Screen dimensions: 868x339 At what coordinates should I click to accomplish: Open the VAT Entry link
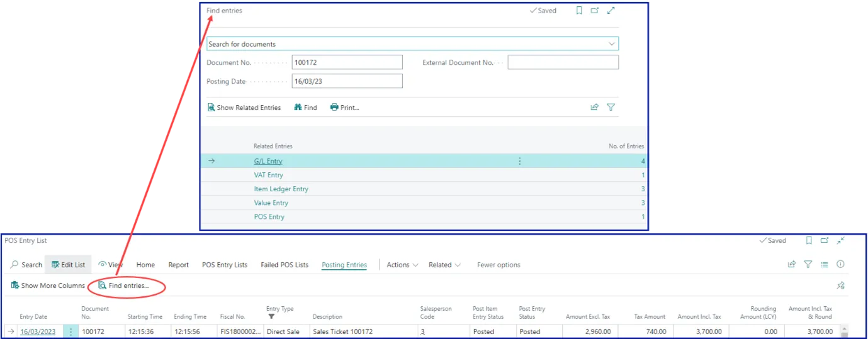[269, 175]
